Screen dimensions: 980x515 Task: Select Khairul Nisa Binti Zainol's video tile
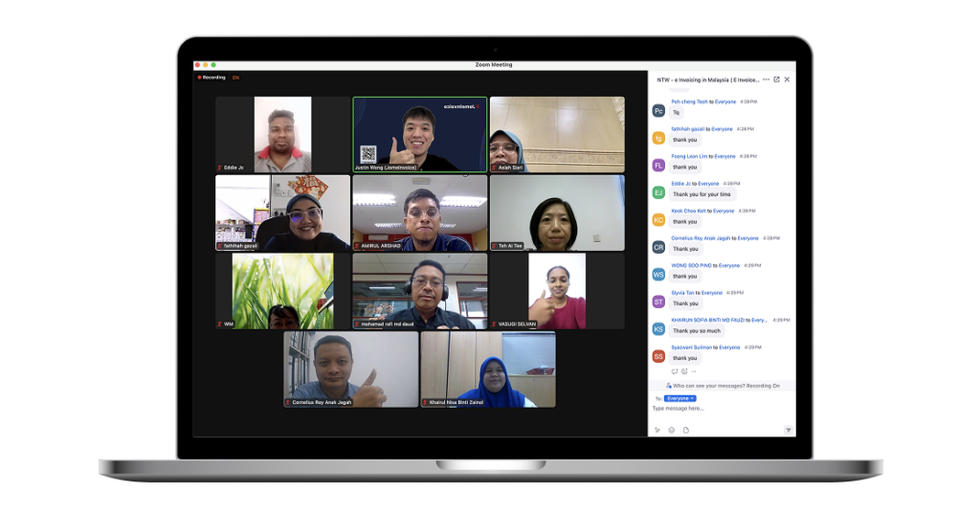(487, 369)
